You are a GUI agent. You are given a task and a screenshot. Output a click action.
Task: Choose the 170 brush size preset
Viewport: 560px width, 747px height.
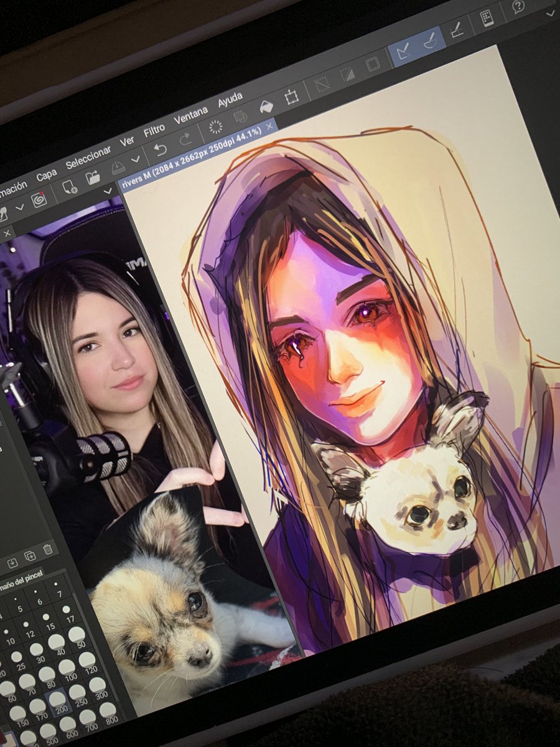[38, 708]
